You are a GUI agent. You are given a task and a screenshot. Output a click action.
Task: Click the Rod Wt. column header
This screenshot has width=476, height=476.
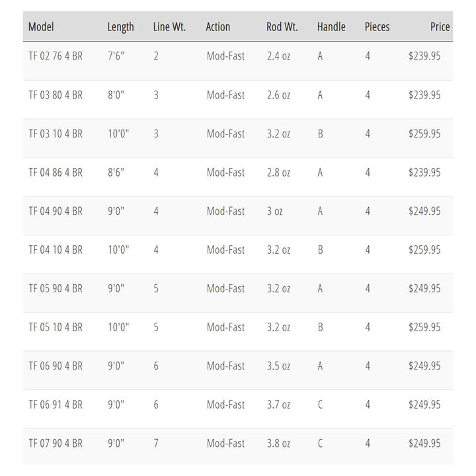click(282, 27)
